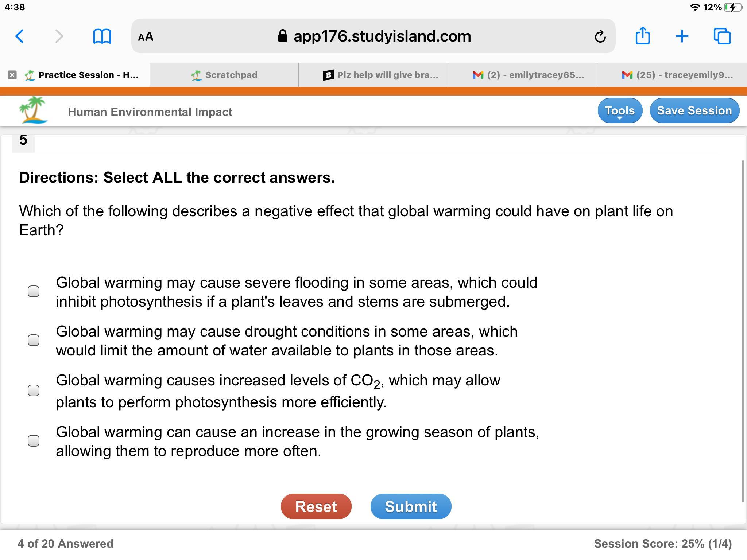747x560 pixels.
Task: Click the Study Island palm tree logo
Action: (x=33, y=110)
